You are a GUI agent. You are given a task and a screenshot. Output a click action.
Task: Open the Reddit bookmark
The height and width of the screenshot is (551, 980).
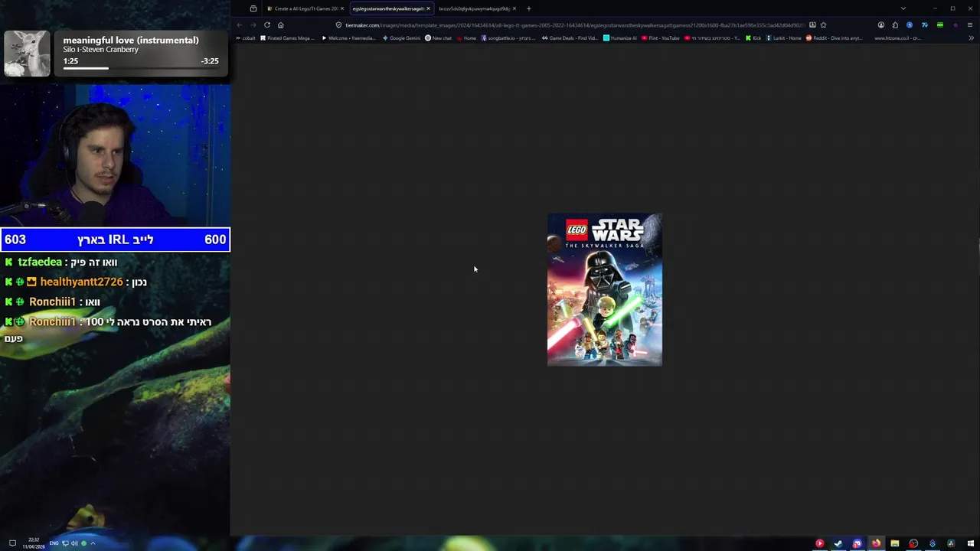coord(834,37)
